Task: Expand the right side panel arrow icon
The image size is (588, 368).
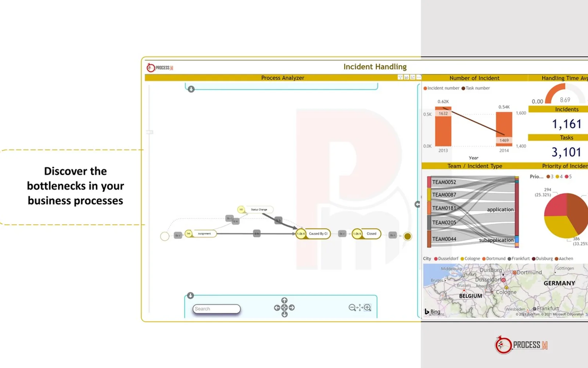Action: [417, 204]
